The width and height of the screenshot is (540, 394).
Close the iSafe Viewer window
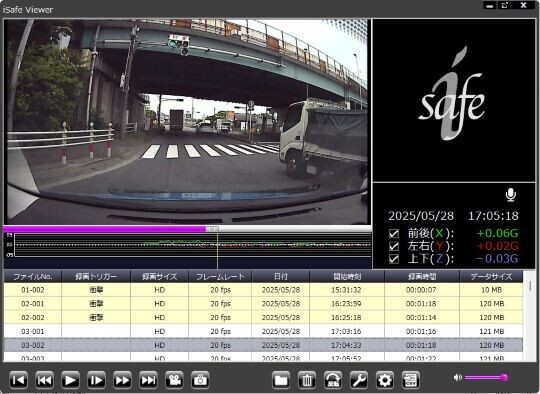coord(523,6)
